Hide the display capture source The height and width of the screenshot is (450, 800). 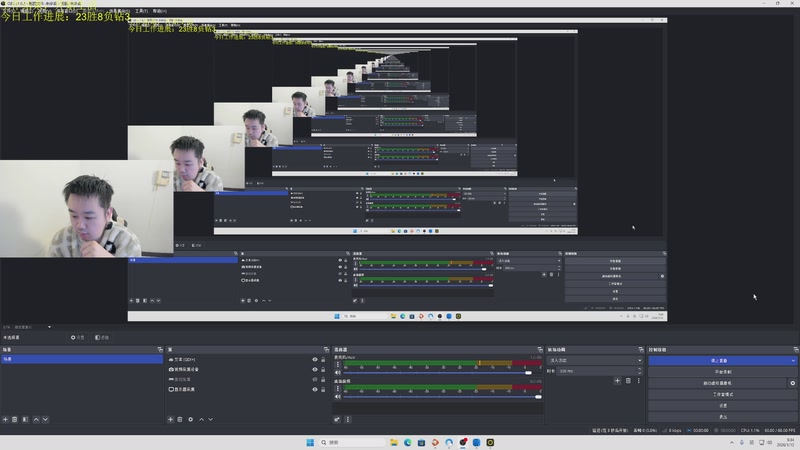tap(315, 389)
